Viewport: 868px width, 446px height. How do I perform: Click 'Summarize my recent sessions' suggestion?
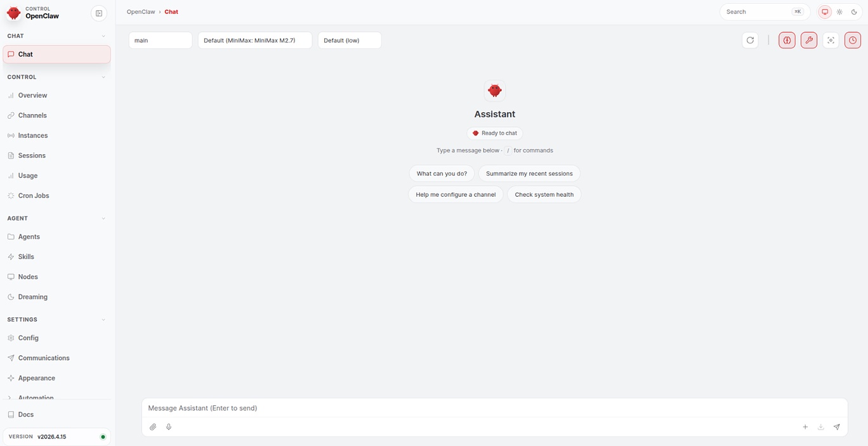[x=529, y=173]
